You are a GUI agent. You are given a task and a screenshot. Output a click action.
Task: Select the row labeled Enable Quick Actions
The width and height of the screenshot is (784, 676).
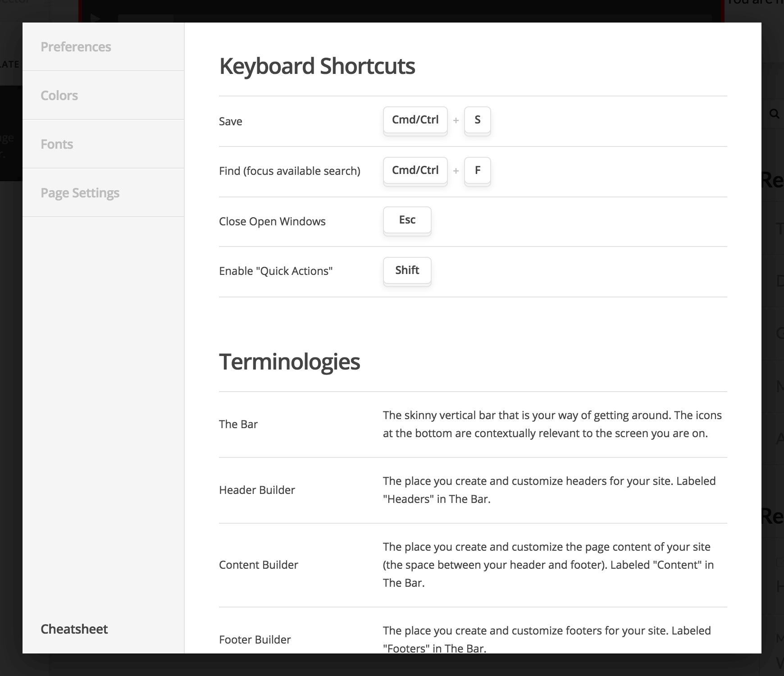tap(276, 271)
